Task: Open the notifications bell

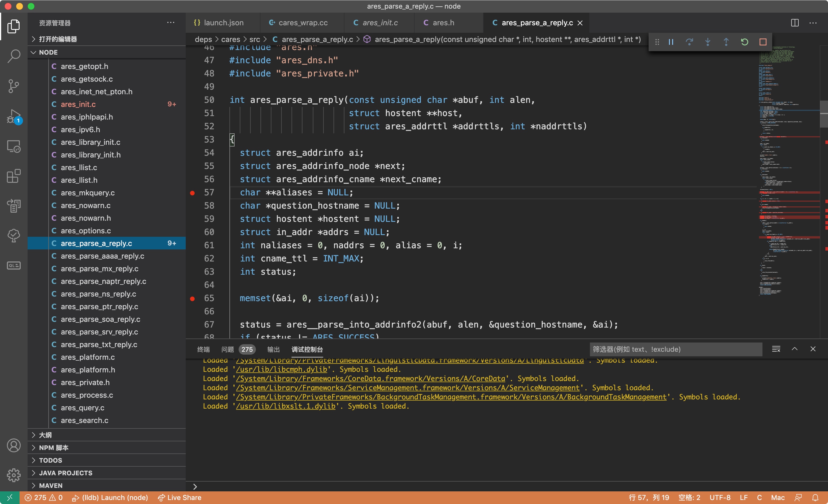Action: pos(815,497)
